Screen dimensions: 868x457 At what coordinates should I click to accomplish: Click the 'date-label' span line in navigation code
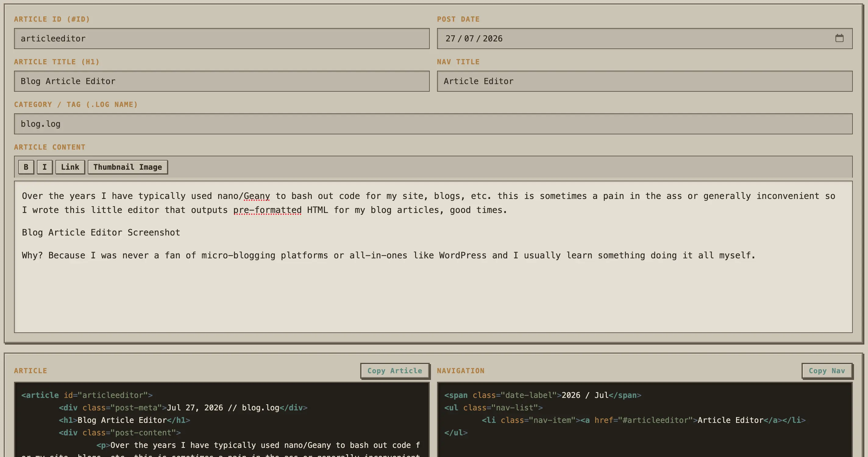click(x=542, y=395)
